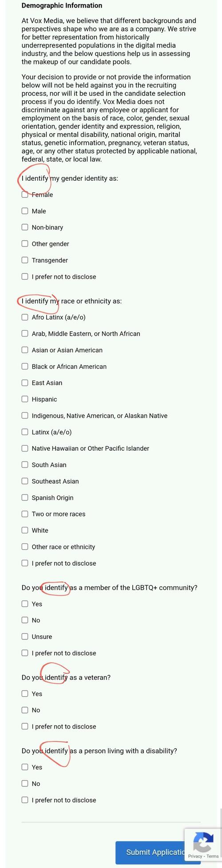The image size is (222, 868).
Task: Check the Female gender identity box
Action: [x=25, y=194]
